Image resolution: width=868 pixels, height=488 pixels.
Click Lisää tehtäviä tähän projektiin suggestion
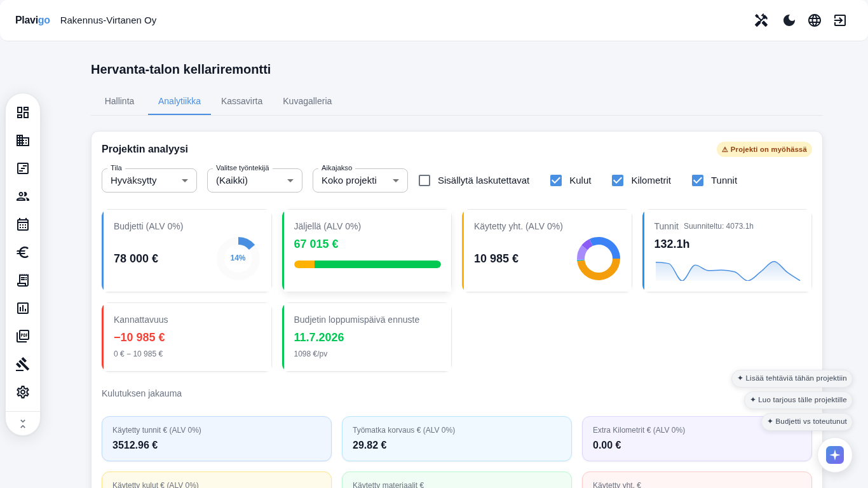pyautogui.click(x=792, y=379)
